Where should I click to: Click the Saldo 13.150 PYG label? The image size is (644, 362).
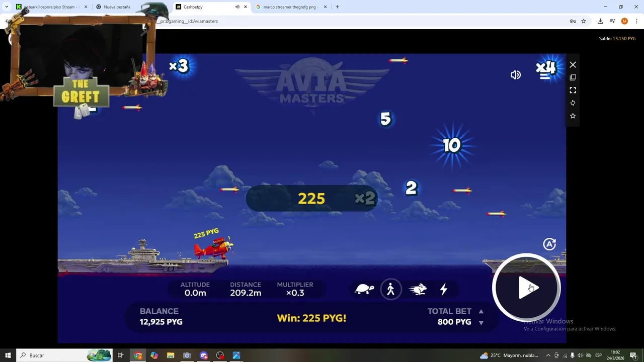pos(617,39)
